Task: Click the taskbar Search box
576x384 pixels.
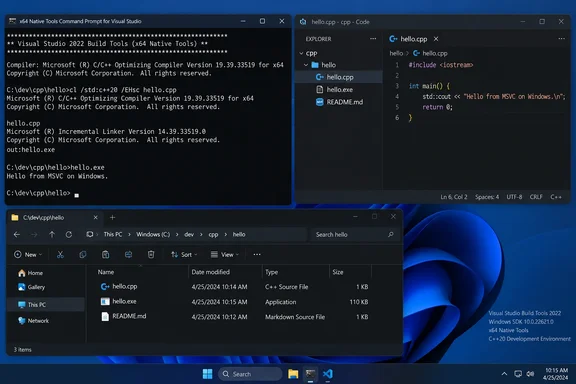Action: coord(251,374)
